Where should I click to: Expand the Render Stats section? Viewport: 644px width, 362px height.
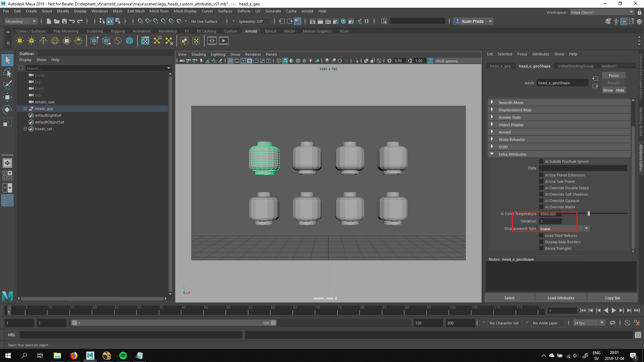559,117
